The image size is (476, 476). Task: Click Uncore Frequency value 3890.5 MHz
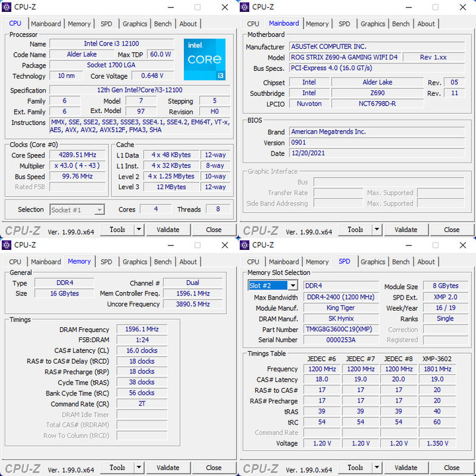click(193, 304)
